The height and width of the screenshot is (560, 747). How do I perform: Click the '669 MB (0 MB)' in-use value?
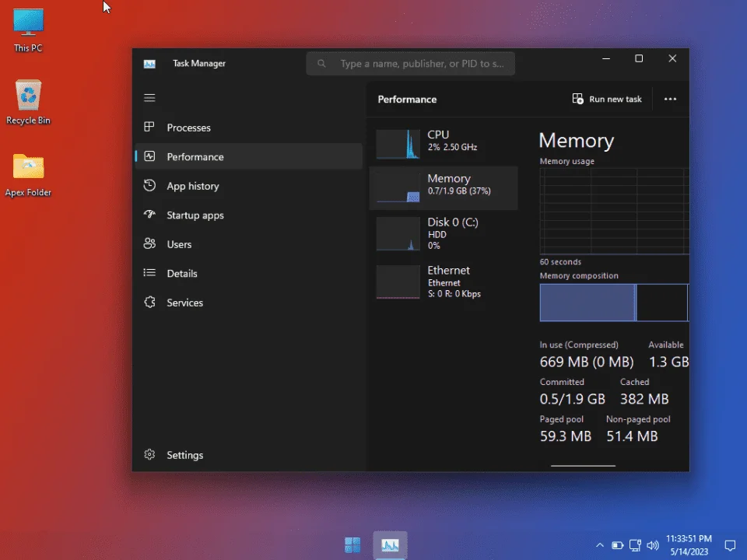point(587,362)
